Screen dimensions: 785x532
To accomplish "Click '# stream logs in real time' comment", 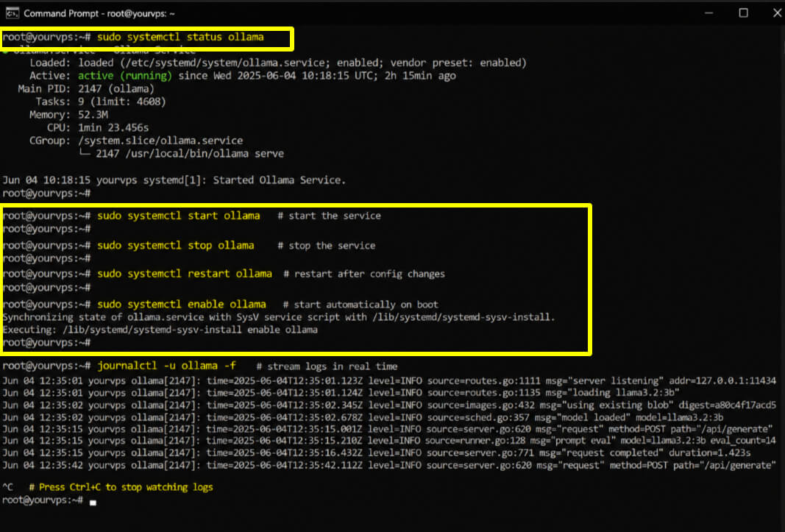I will coord(327,366).
